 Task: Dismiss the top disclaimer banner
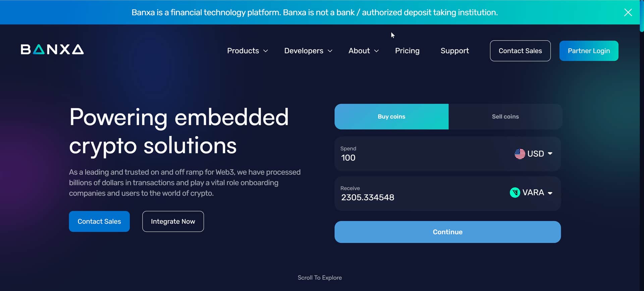tap(628, 12)
